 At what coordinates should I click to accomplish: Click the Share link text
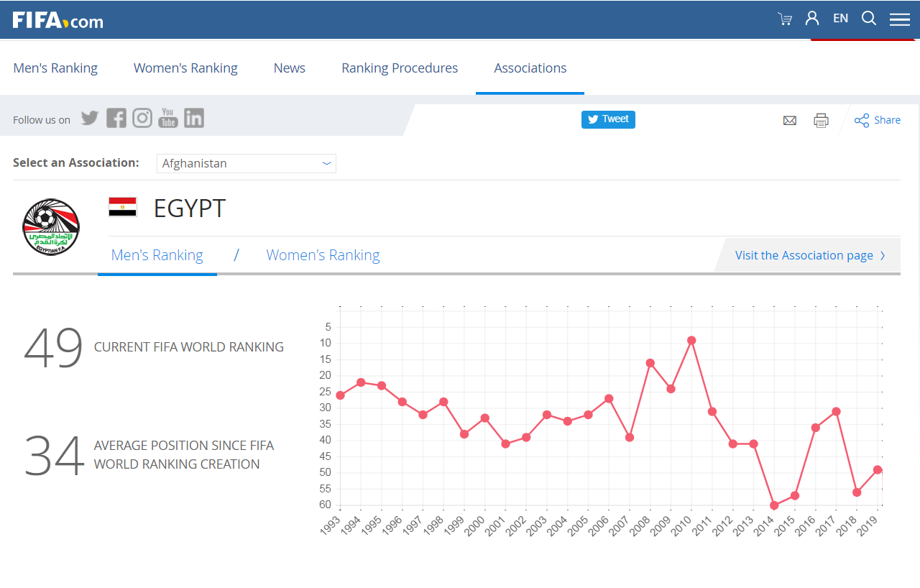coord(888,120)
